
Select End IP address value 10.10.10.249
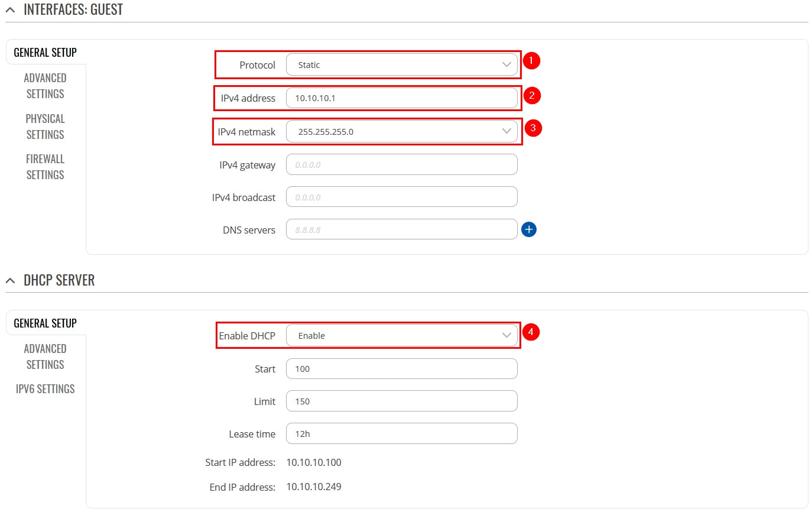click(x=314, y=487)
